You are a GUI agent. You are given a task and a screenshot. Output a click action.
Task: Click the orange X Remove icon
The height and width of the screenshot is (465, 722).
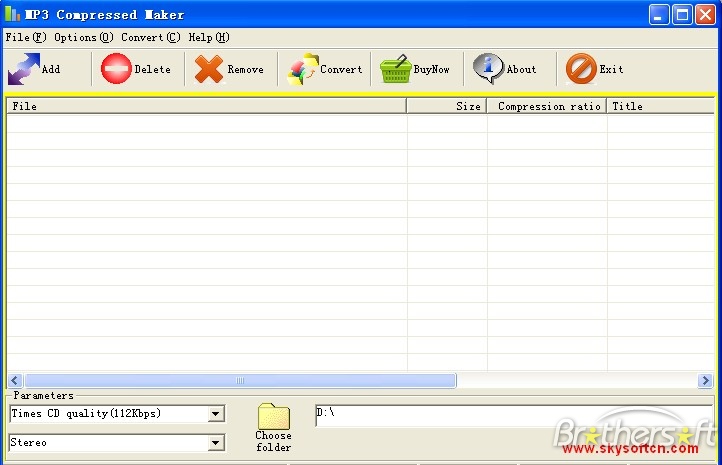click(x=209, y=69)
